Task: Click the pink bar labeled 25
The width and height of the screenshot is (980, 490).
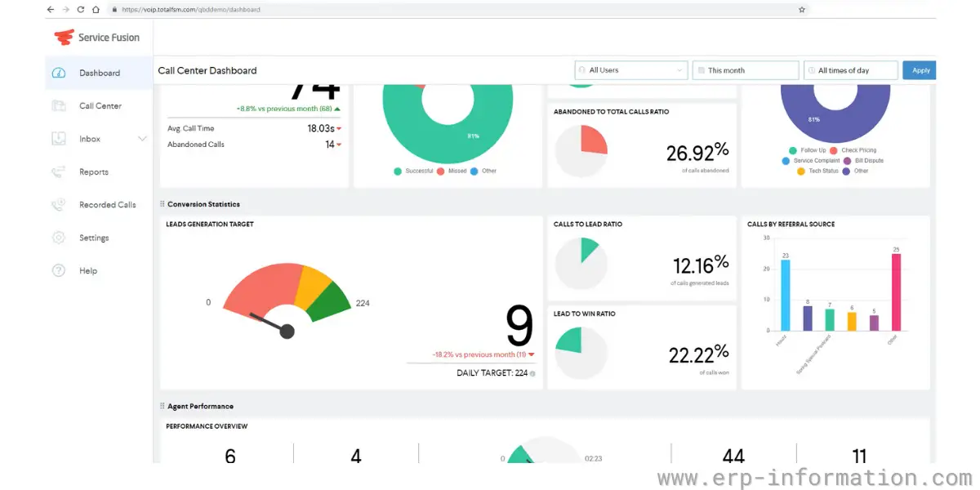Action: click(x=896, y=292)
